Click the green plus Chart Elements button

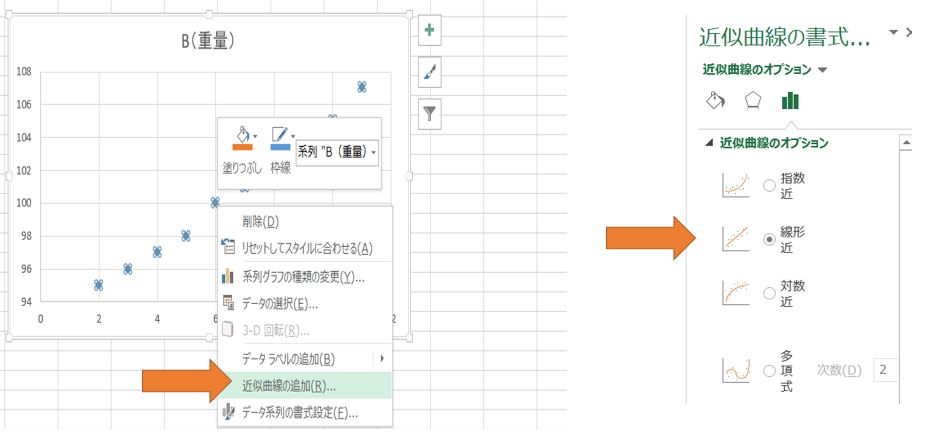[429, 31]
